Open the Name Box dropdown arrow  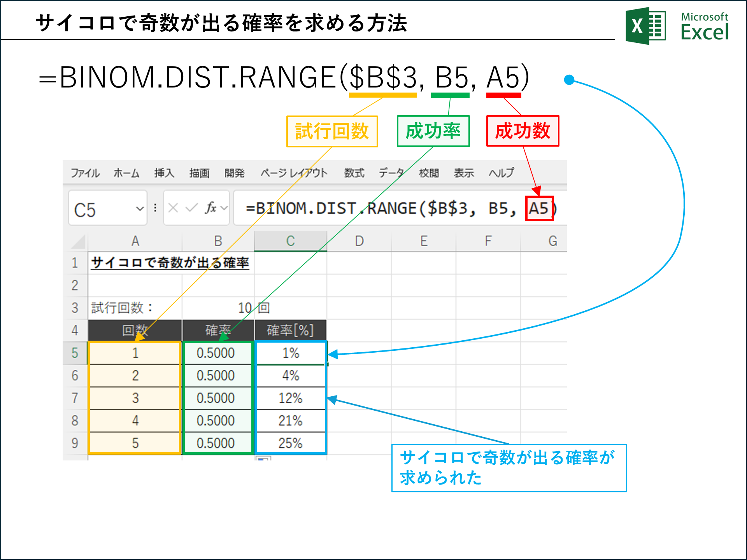pos(140,208)
